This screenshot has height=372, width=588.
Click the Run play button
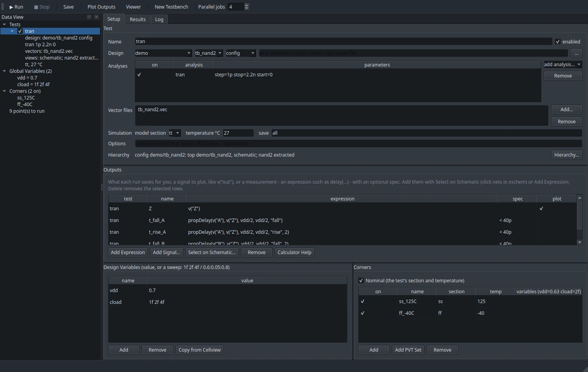(x=16, y=7)
